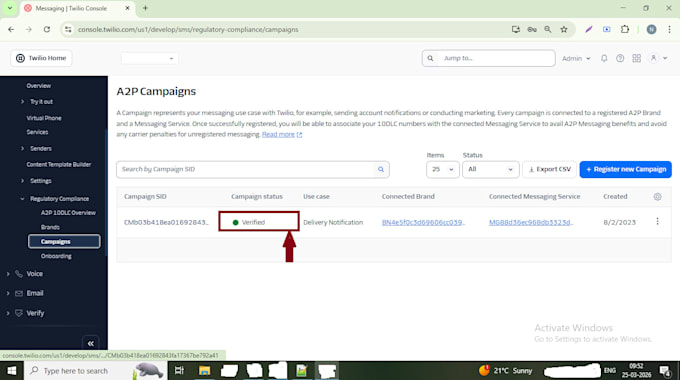Image resolution: width=680 pixels, height=380 pixels.
Task: Register a new Campaign
Action: point(625,169)
